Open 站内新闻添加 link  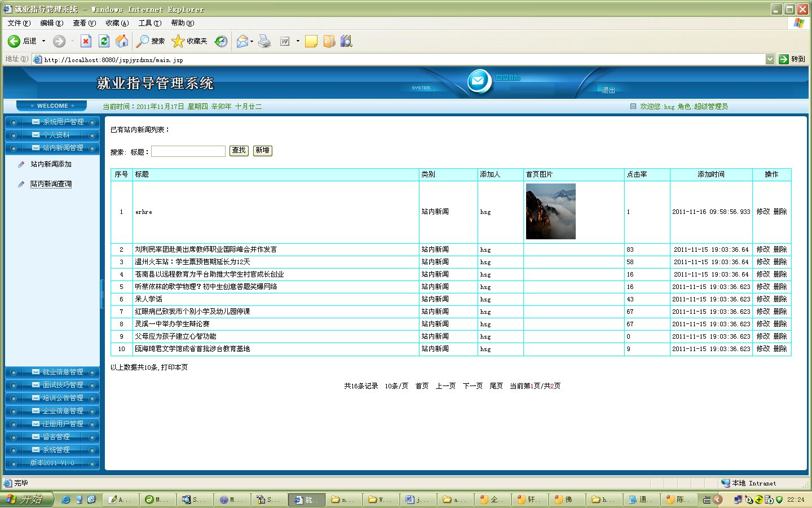pos(51,164)
